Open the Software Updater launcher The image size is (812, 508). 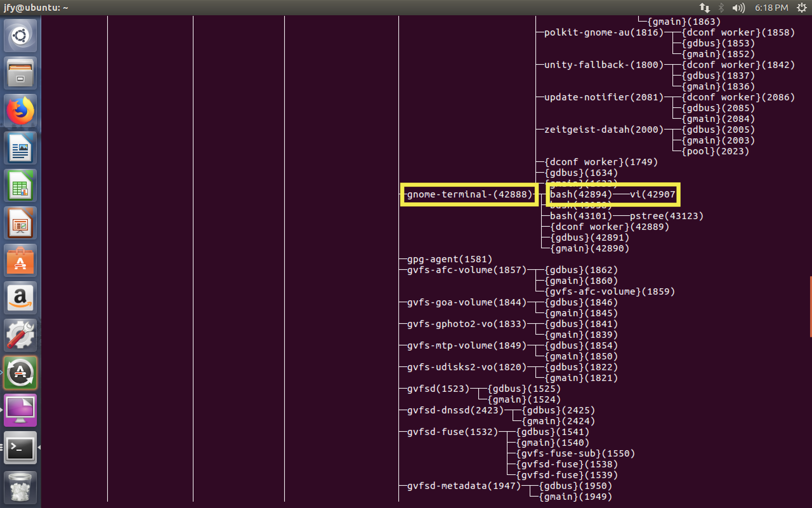21,373
